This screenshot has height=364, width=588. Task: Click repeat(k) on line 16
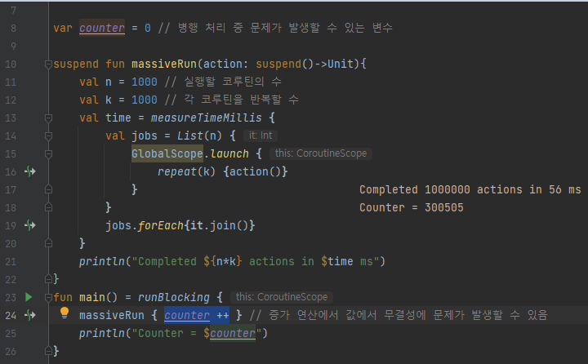[186, 171]
